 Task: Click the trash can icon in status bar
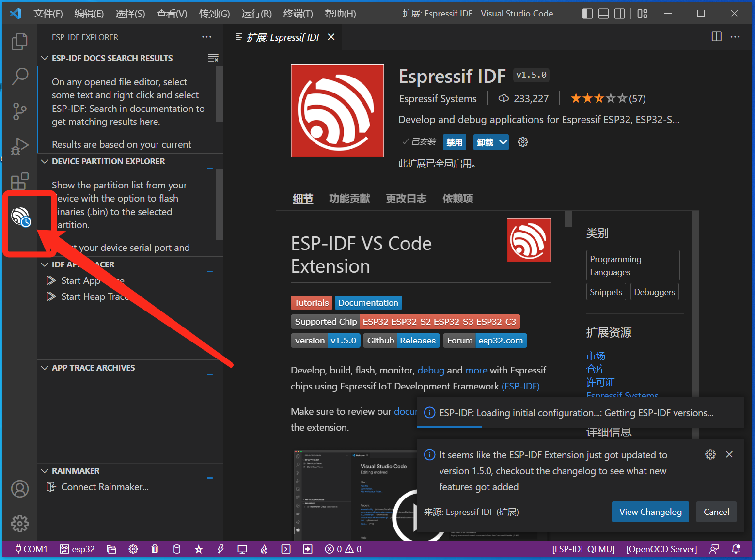pyautogui.click(x=155, y=549)
